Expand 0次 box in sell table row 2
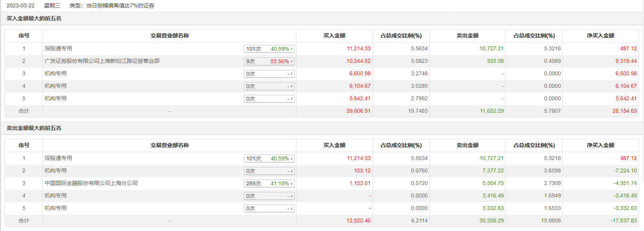644x231 pixels. point(269,171)
